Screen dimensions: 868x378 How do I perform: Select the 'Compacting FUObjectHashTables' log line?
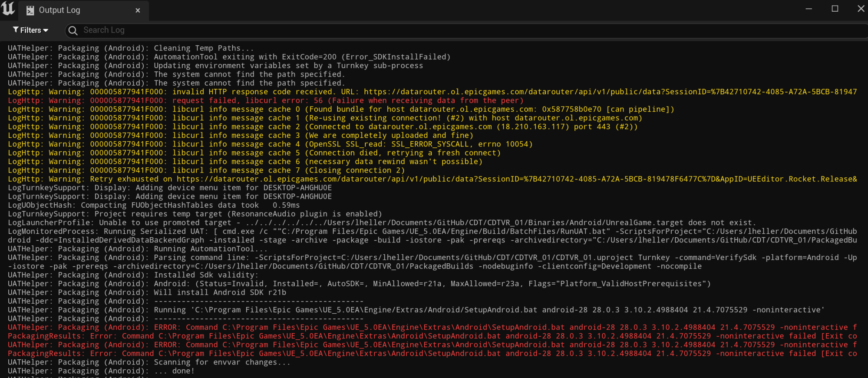click(x=154, y=205)
